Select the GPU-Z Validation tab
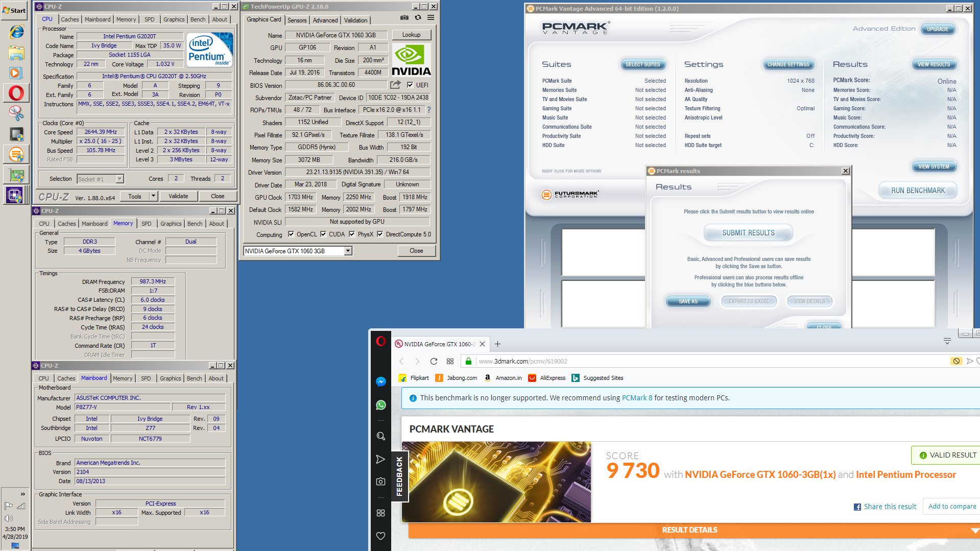The width and height of the screenshot is (980, 551). (x=355, y=20)
